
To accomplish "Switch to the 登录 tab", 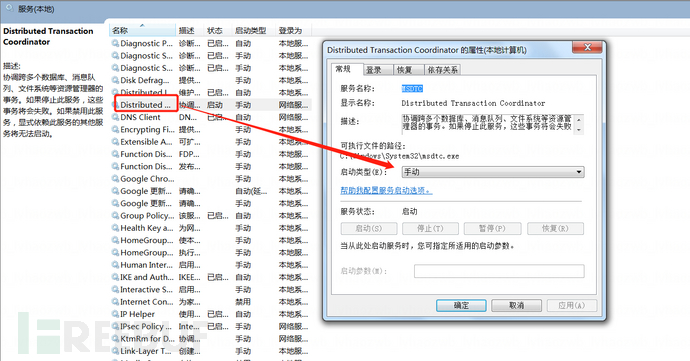I will click(378, 70).
